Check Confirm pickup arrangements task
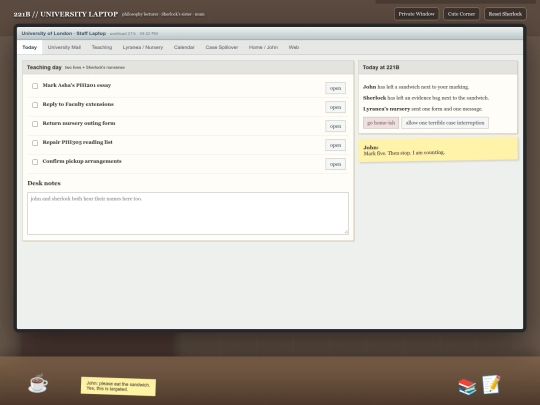The image size is (540, 405). [35, 162]
